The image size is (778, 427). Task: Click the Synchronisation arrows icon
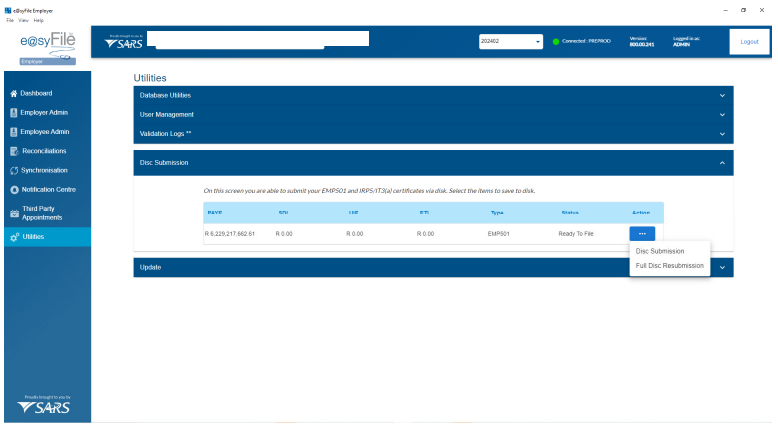click(13, 170)
